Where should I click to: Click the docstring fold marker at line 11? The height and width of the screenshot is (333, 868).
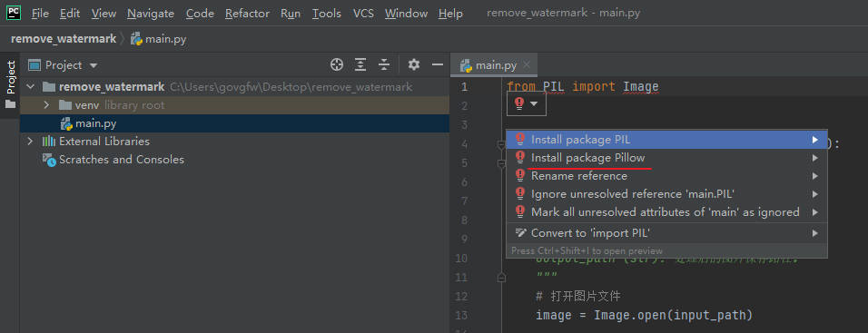501,278
